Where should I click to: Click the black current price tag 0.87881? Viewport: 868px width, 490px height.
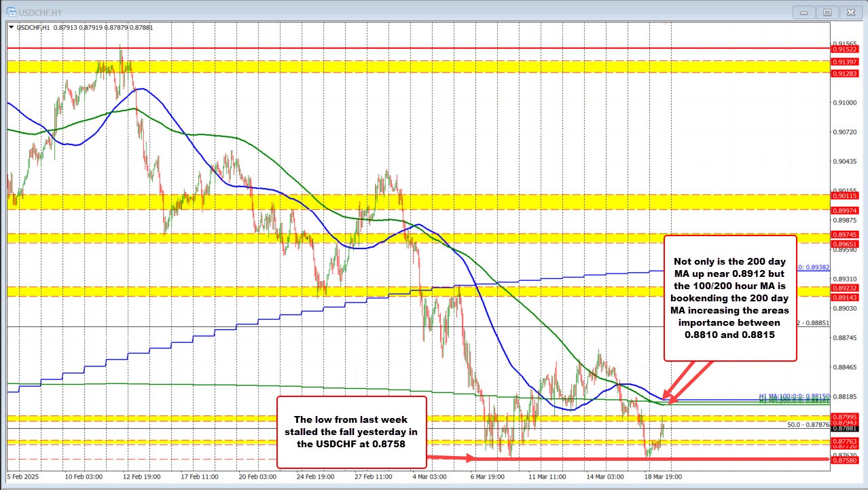click(846, 429)
